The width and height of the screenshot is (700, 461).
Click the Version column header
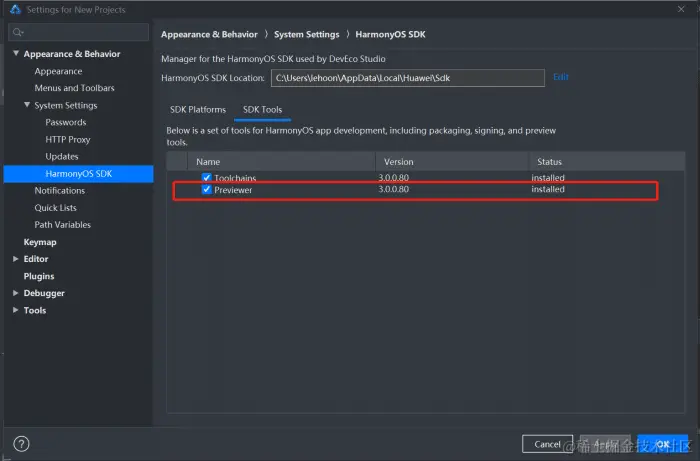452,162
